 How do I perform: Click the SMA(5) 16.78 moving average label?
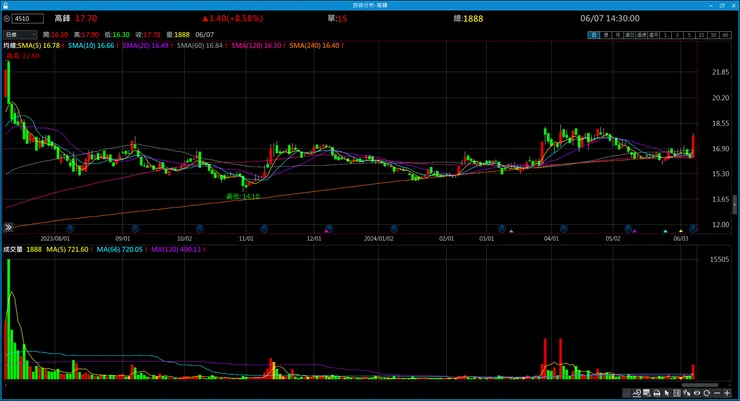pos(41,46)
